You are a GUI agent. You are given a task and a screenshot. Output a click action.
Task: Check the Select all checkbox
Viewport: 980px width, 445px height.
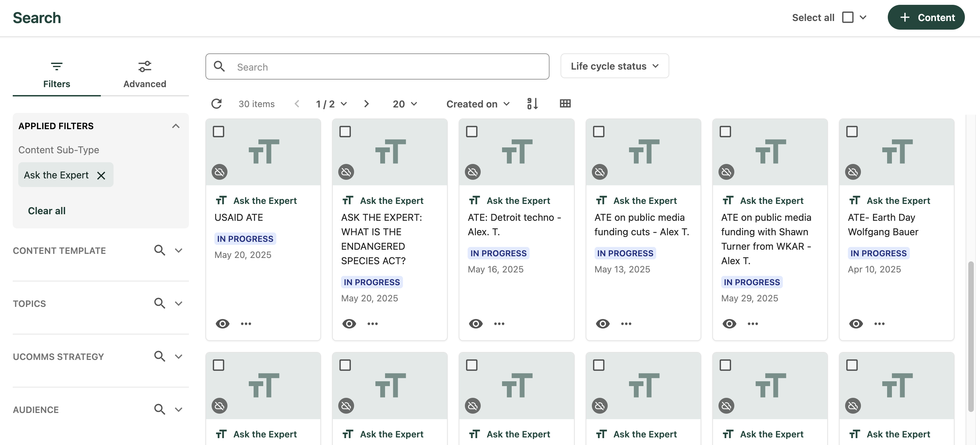click(x=848, y=18)
